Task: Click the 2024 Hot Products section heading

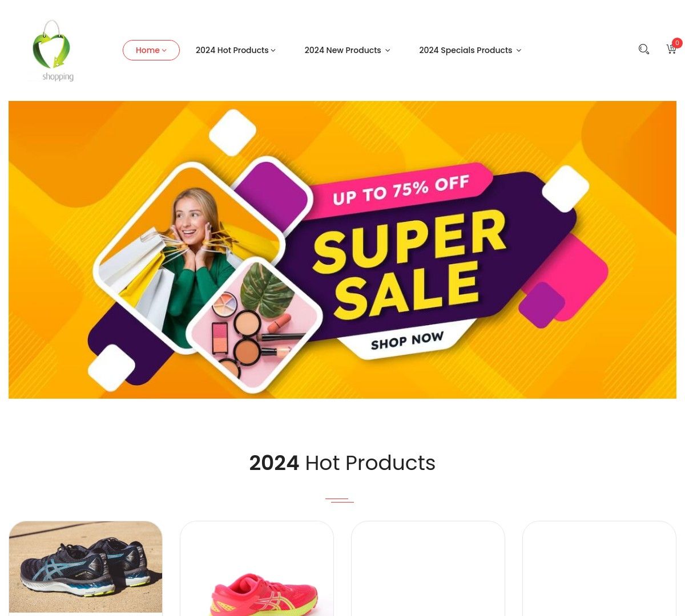Action: tap(342, 463)
